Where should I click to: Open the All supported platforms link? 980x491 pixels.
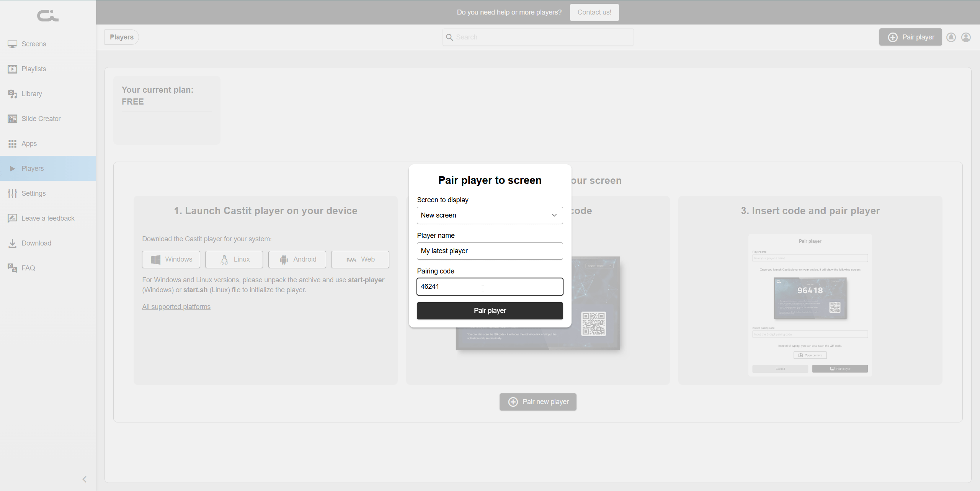176,306
